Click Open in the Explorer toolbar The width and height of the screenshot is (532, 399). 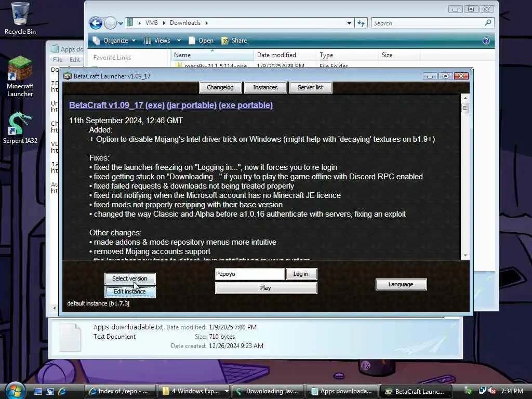(201, 41)
